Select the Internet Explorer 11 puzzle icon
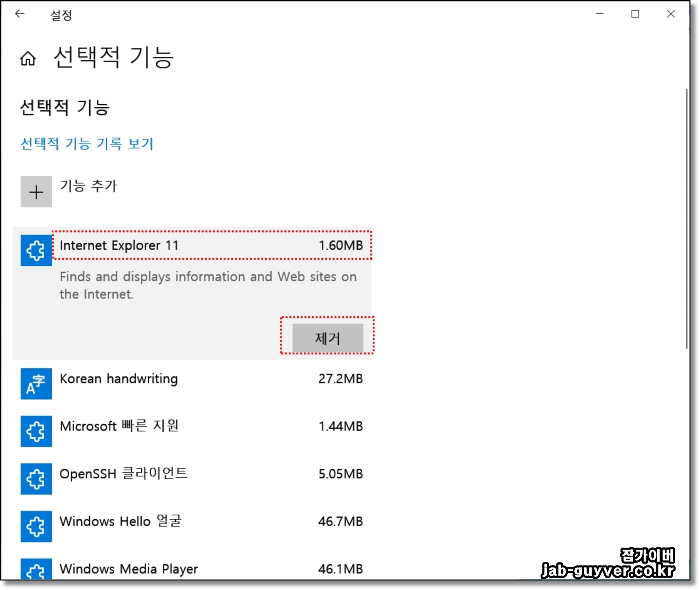 coord(36,250)
